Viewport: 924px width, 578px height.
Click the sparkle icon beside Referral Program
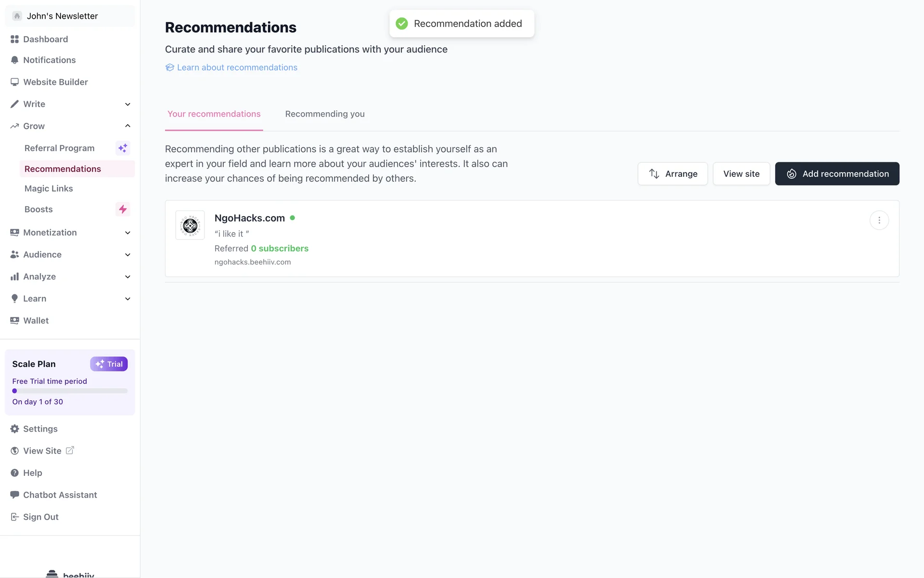[x=123, y=148]
